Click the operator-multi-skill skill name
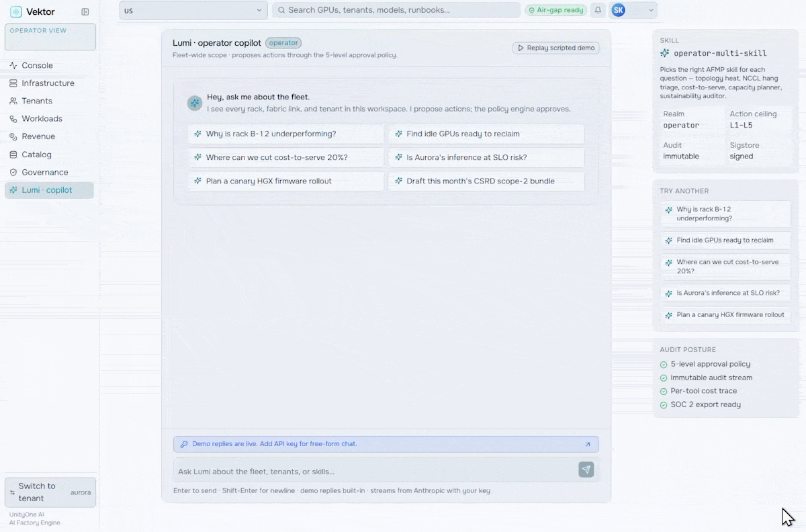This screenshot has width=806, height=532. coord(720,53)
